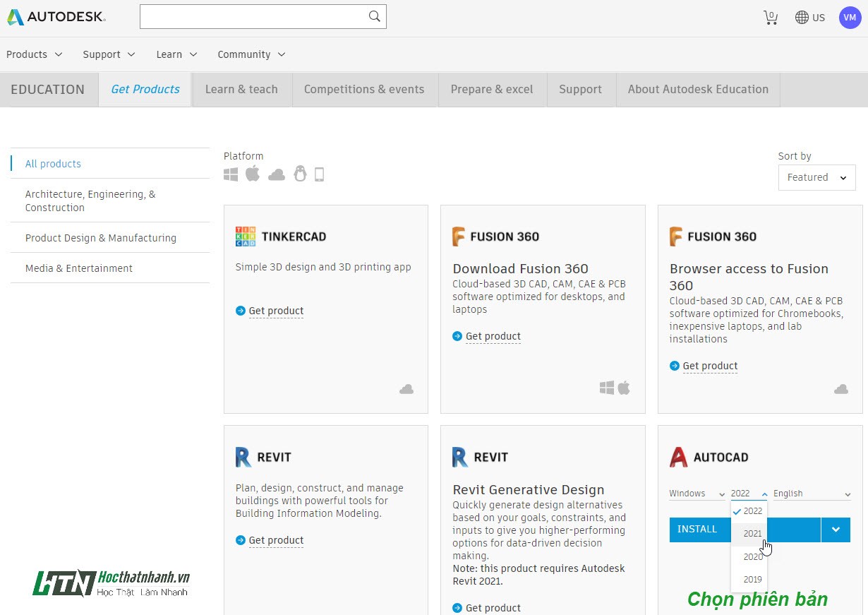Click the Download Fusion 360 title
This screenshot has height=615, width=868.
click(520, 269)
